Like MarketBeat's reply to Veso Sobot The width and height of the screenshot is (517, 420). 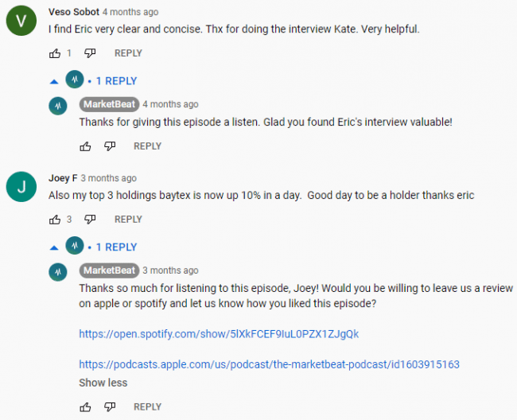point(85,146)
